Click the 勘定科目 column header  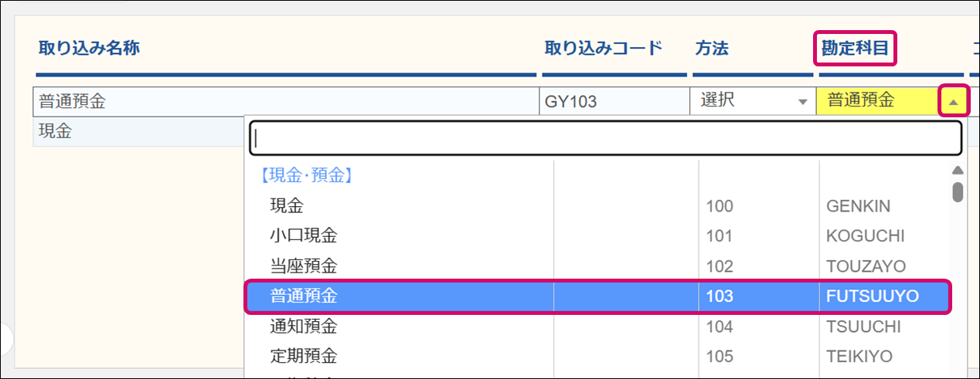pyautogui.click(x=855, y=49)
